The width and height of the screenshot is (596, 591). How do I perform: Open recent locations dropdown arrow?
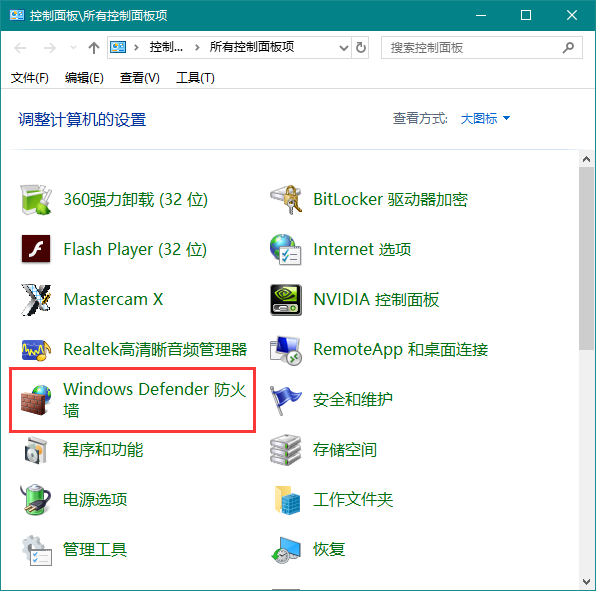point(73,48)
